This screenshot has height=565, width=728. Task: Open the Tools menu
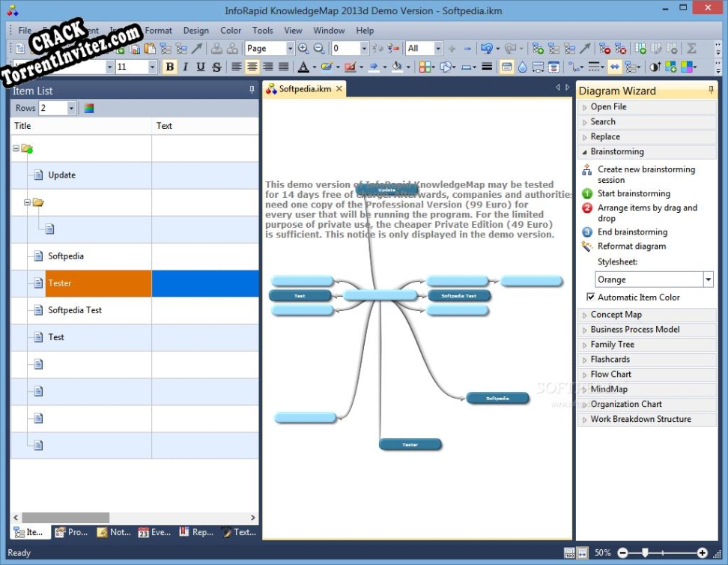(x=262, y=31)
